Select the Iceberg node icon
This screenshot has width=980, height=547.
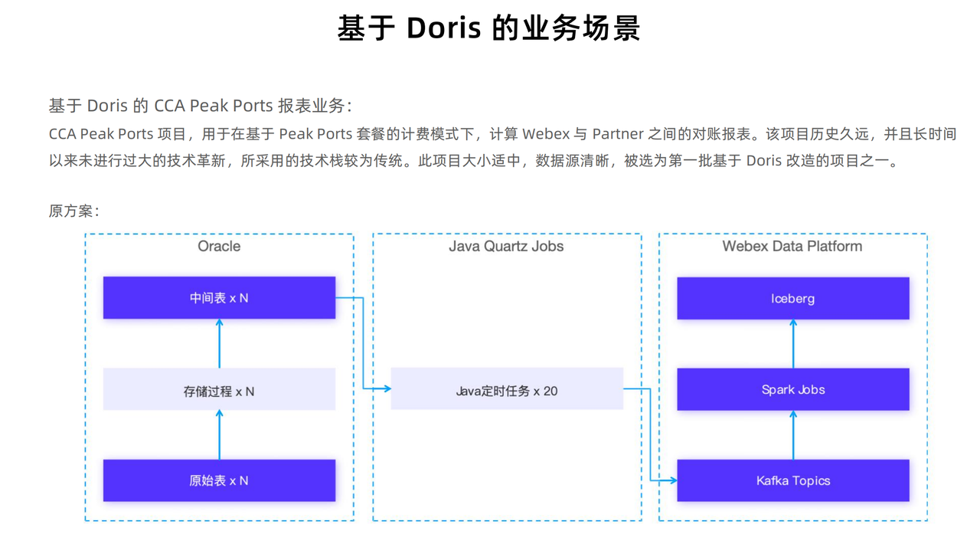[792, 298]
